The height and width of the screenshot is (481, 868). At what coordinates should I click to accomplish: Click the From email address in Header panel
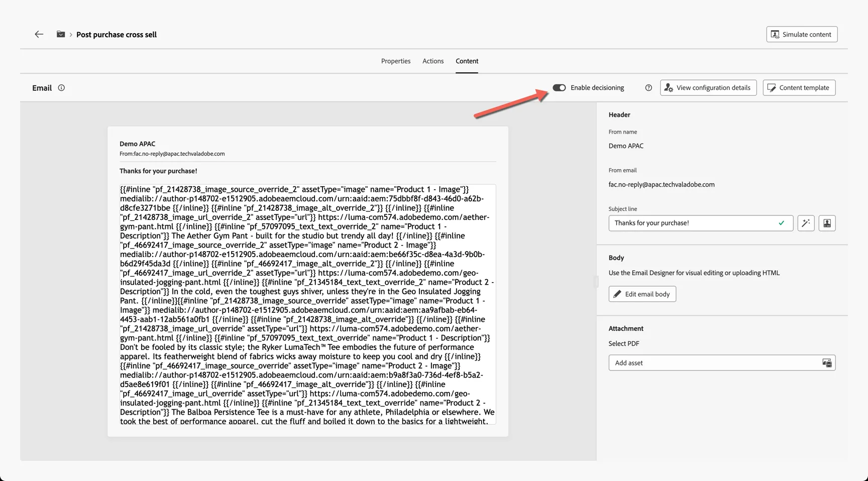662,185
